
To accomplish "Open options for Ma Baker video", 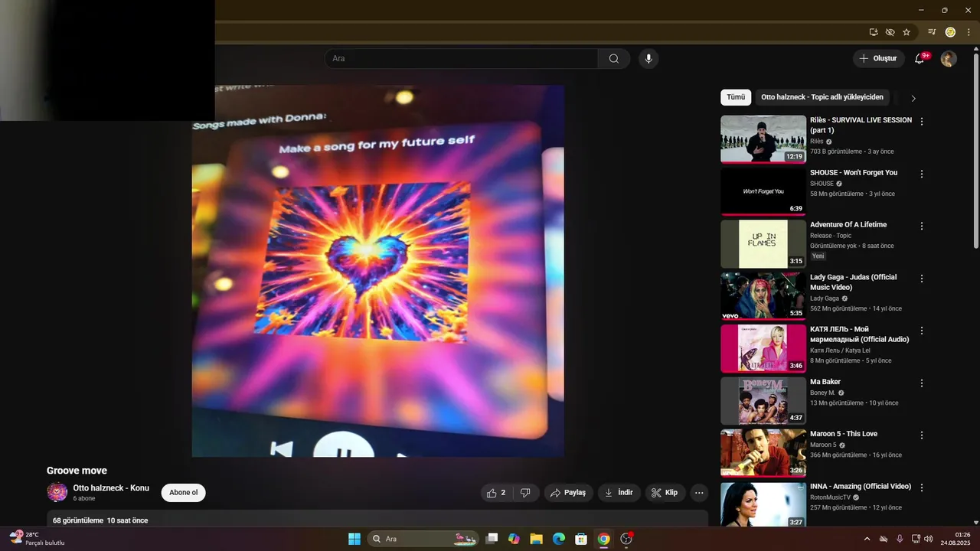I will [922, 383].
